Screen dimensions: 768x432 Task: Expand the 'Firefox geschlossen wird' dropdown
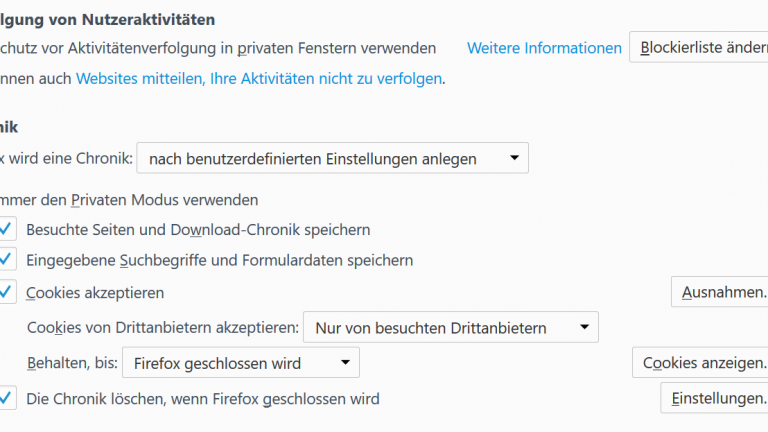240,363
